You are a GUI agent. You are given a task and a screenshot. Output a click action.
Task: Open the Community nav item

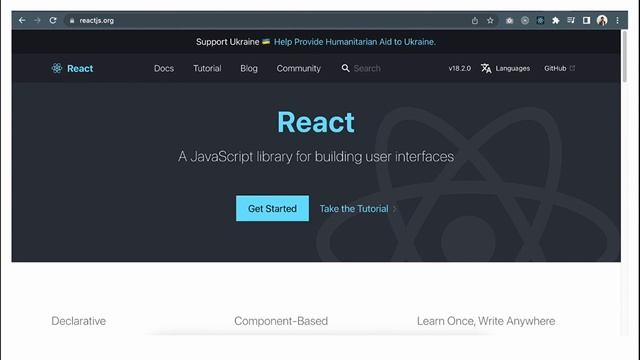(x=299, y=68)
